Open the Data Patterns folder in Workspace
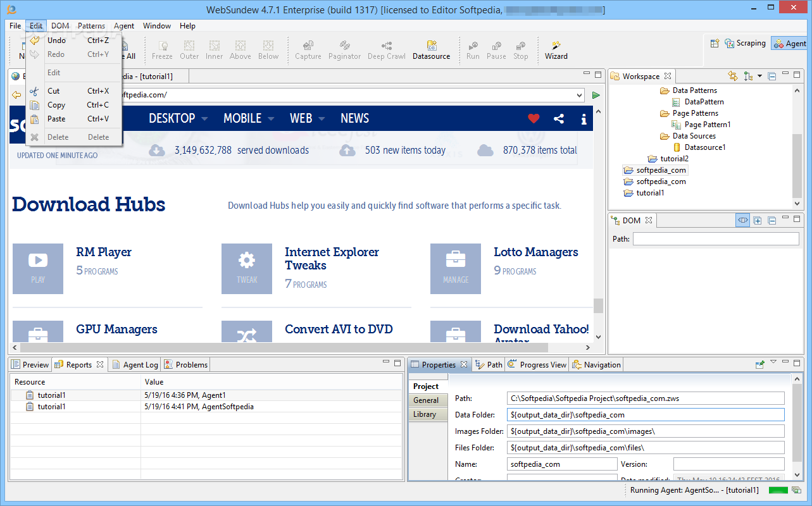Screen dimensions: 812x506 pyautogui.click(x=689, y=90)
